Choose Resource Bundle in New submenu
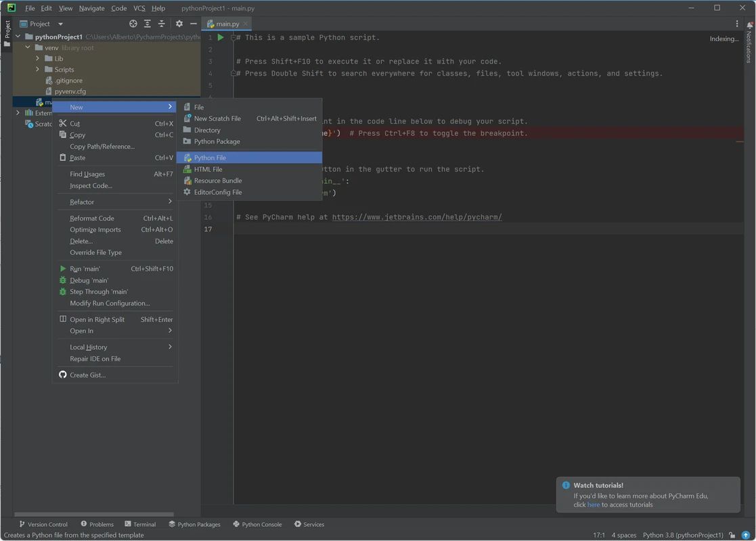Screen dimensions: 756x541 pyautogui.click(x=249, y=181)
